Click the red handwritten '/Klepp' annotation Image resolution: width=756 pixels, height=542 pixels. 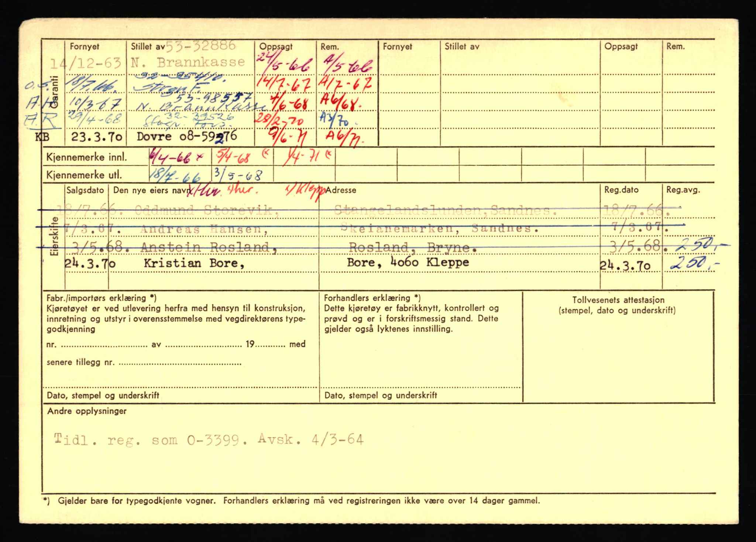click(306, 191)
